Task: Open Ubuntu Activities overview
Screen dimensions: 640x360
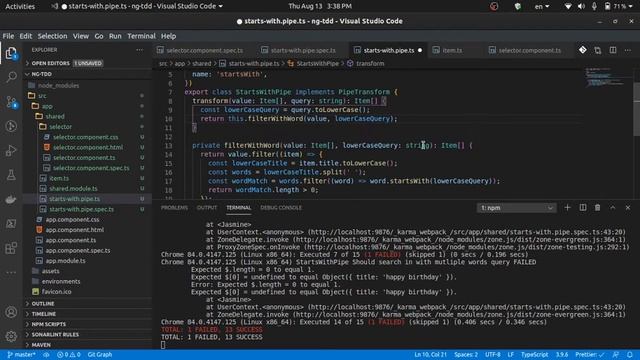Action: [x=20, y=6]
